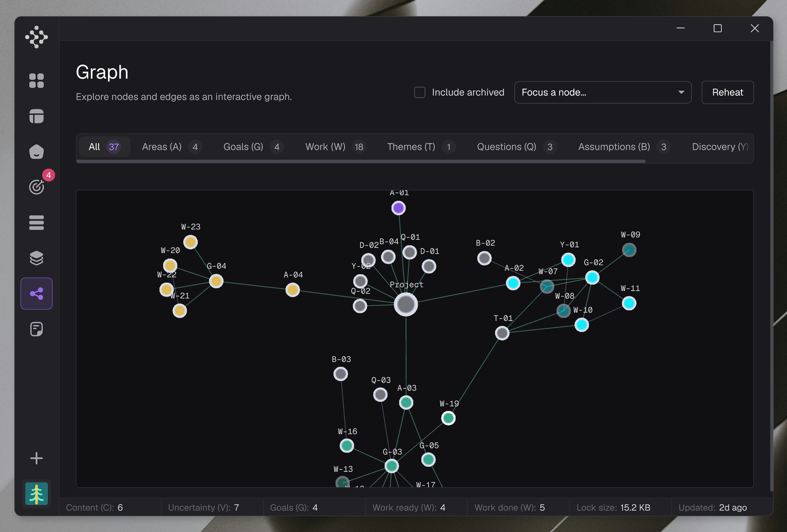Open the stacked layers icon in sidebar
This screenshot has width=787, height=532.
[x=36, y=258]
